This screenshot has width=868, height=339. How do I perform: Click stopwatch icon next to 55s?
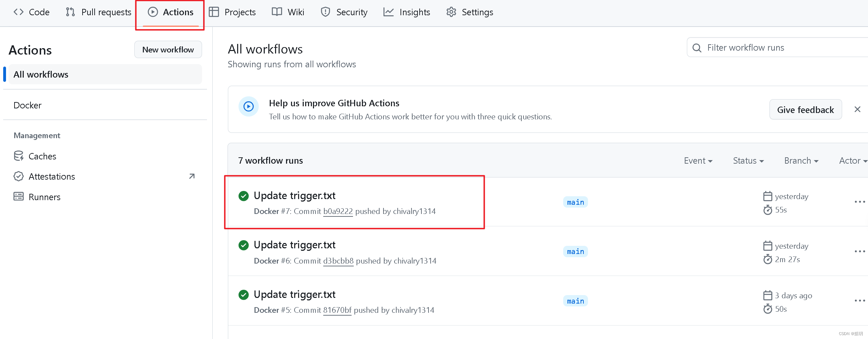pyautogui.click(x=767, y=210)
